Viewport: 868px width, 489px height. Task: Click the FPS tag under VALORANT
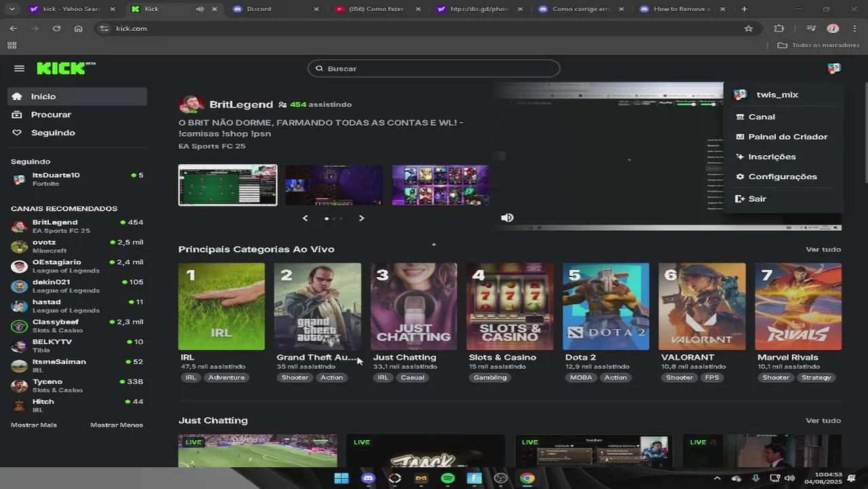[712, 378]
